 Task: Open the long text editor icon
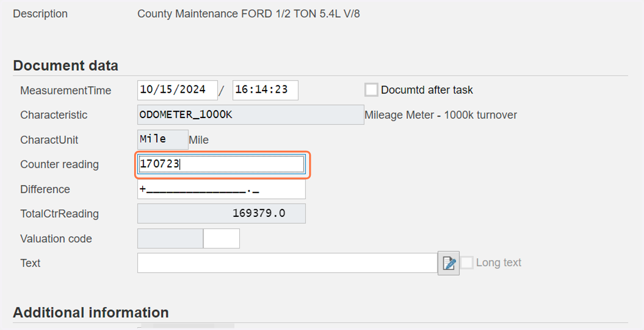pos(448,263)
